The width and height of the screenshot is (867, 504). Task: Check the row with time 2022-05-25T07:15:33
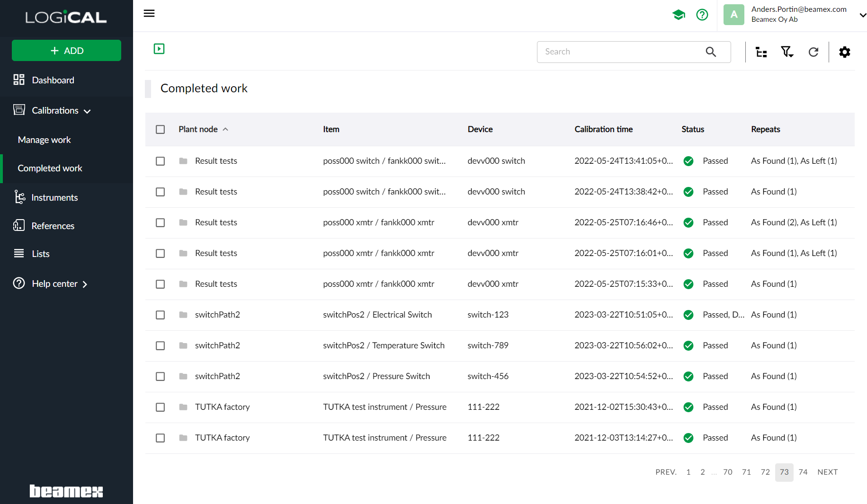pyautogui.click(x=161, y=284)
